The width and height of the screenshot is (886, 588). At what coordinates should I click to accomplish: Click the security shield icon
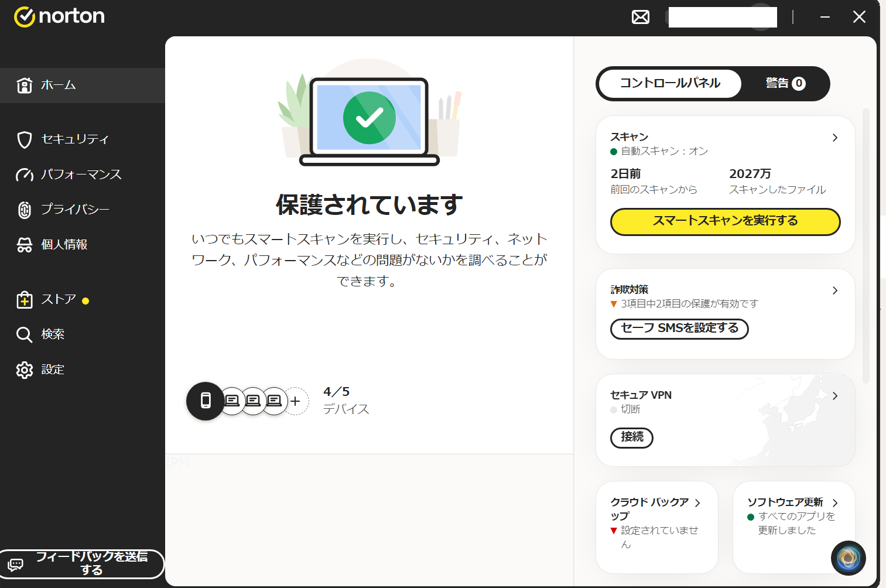click(x=25, y=139)
